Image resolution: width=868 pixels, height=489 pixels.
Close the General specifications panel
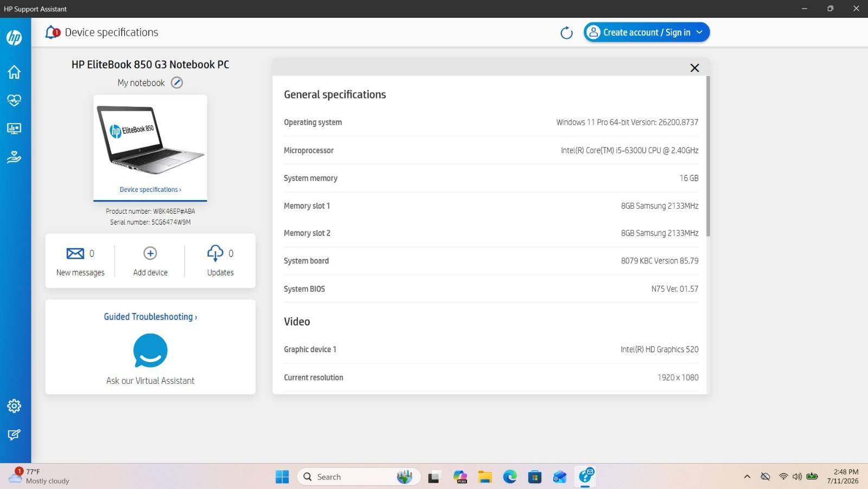[x=694, y=68]
